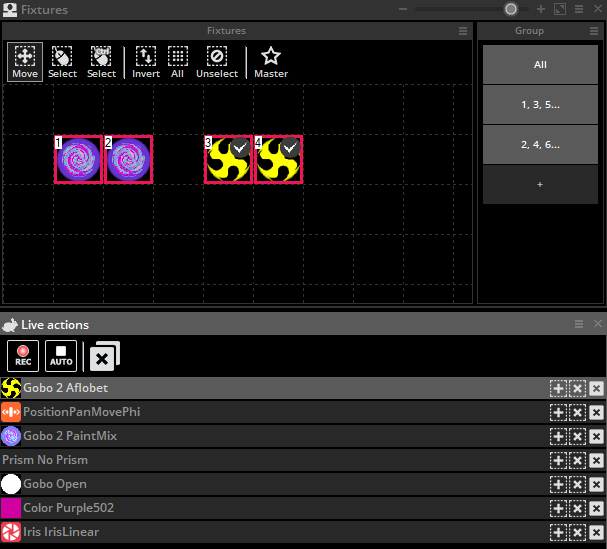
Task: Click the select All fixtures icon
Action: (177, 61)
